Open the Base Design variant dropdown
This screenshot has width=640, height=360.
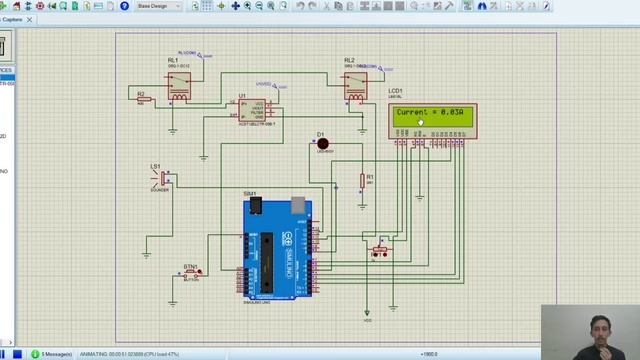pyautogui.click(x=159, y=6)
